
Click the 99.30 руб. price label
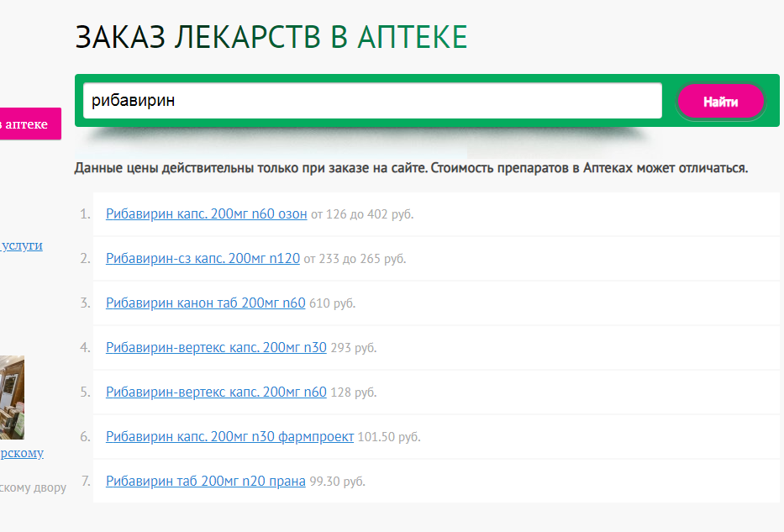[x=337, y=482]
